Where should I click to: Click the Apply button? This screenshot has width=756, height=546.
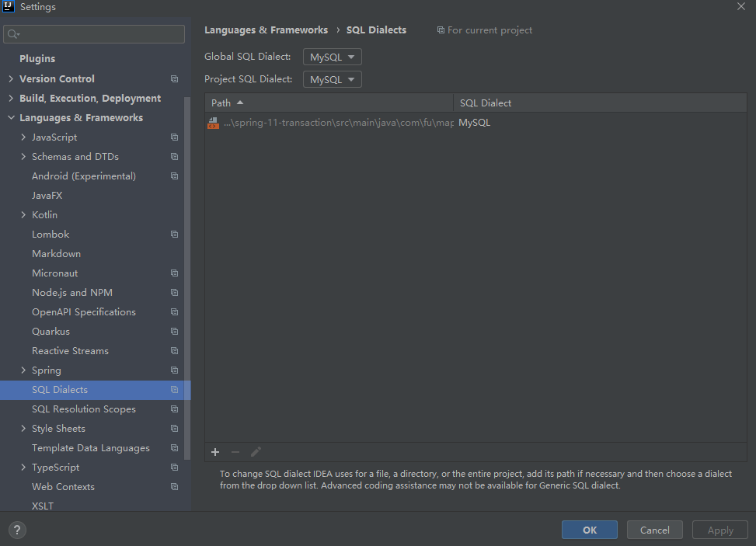(x=719, y=530)
